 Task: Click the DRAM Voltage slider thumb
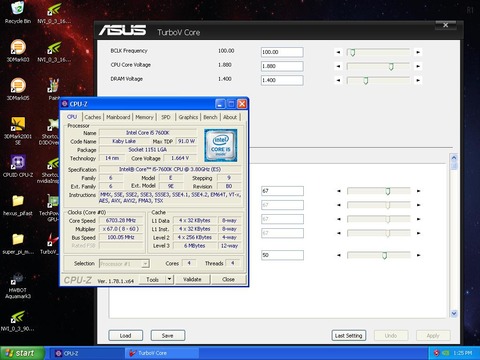point(366,81)
